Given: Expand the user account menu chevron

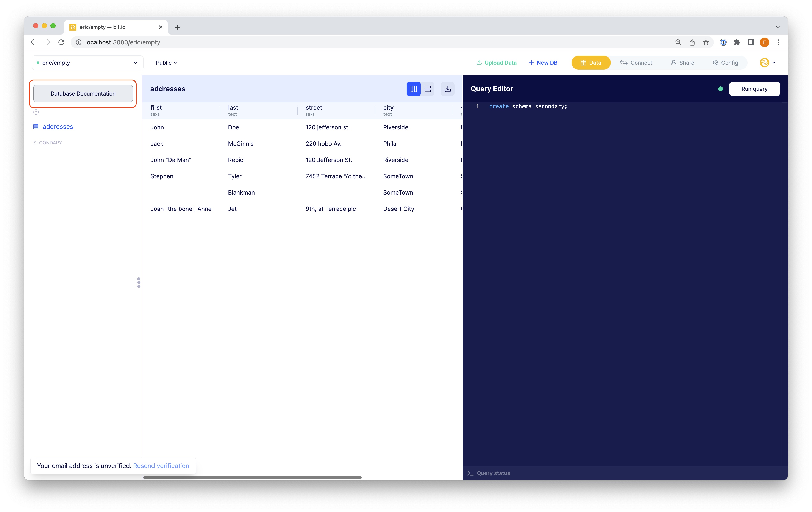Looking at the screenshot, I should (x=774, y=63).
